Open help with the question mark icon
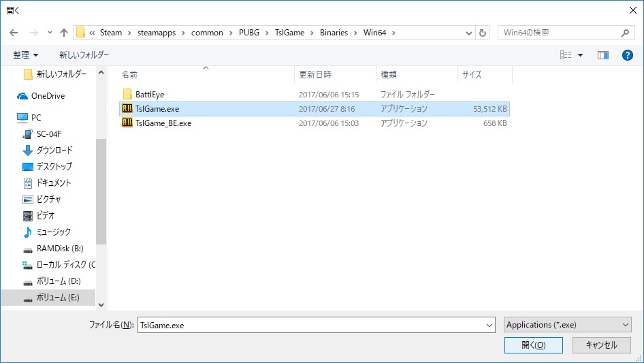 (x=627, y=55)
